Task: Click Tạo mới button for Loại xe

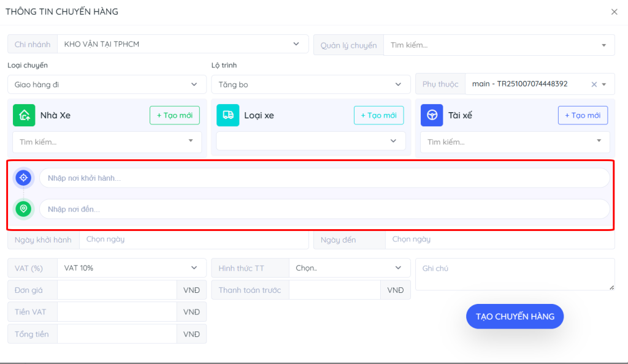Action: 378,115
